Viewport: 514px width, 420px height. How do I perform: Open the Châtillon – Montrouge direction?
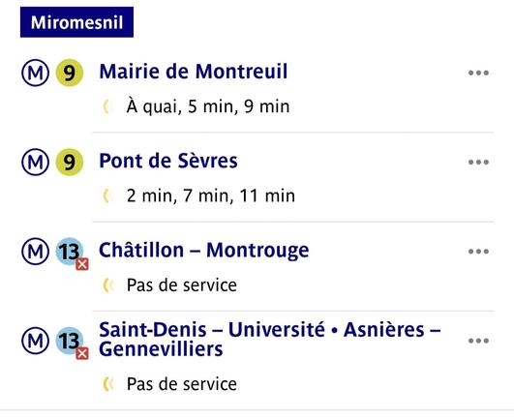[x=203, y=251]
